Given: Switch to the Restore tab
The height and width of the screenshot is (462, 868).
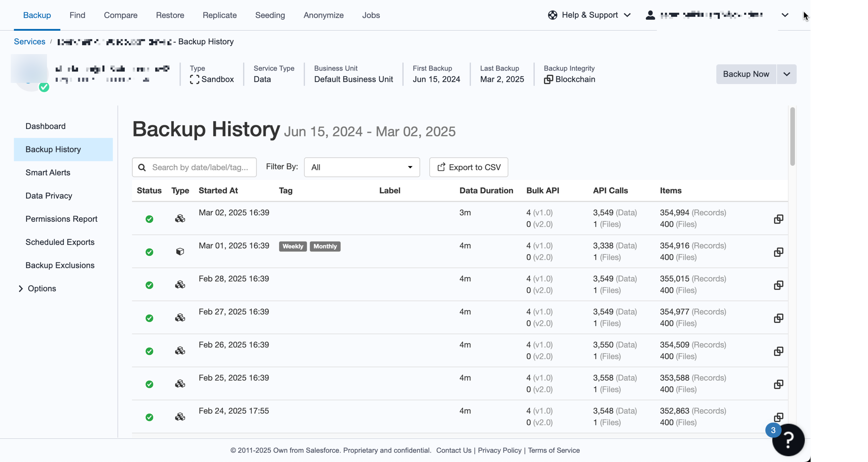Looking at the screenshot, I should coord(170,15).
